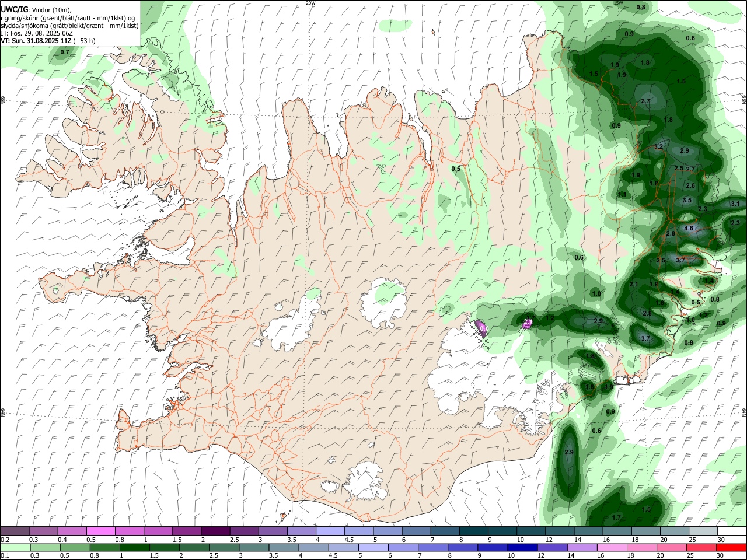Screen dimensions: 747x560
Task: Click the 4.6 precipitation maximum on the map
Action: tap(688, 228)
